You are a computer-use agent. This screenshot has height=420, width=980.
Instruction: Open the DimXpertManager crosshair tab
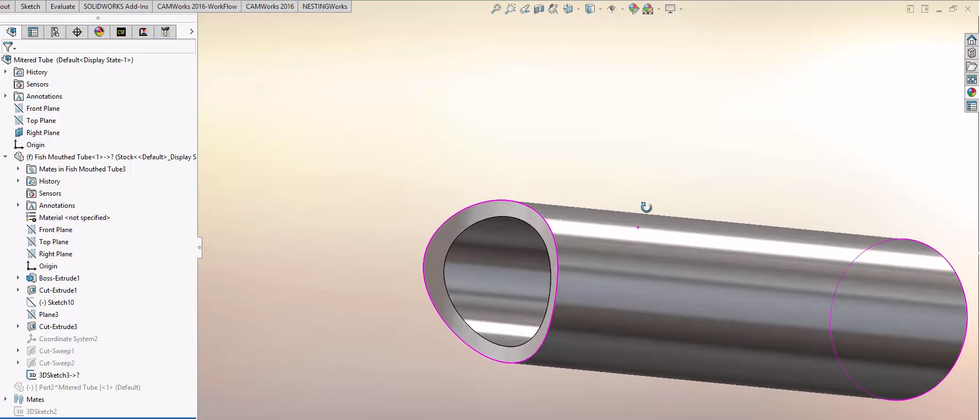coord(77,32)
